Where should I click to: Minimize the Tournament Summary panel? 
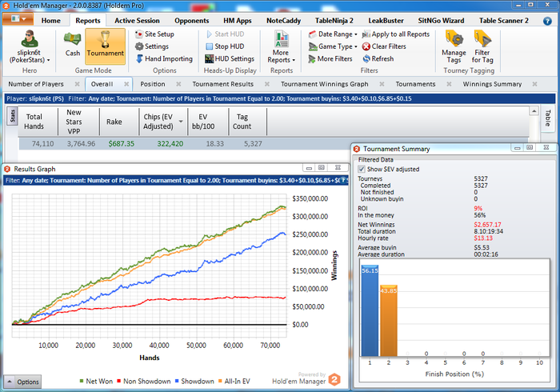pos(517,148)
